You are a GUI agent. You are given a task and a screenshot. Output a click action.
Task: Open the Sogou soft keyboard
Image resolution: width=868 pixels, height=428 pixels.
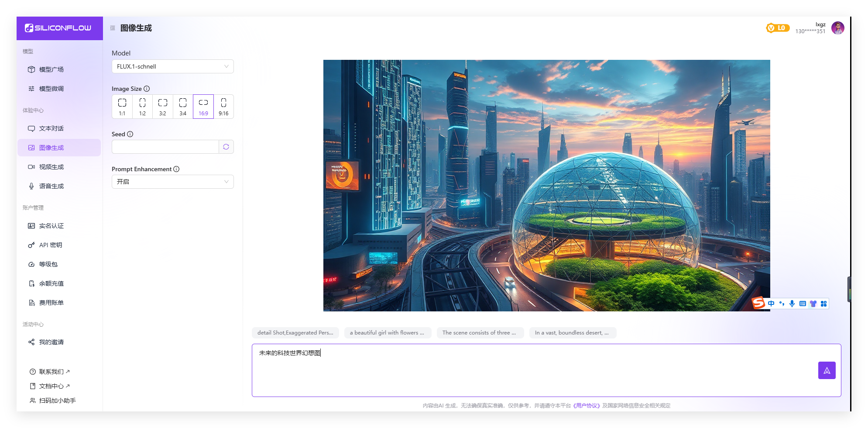pos(803,304)
